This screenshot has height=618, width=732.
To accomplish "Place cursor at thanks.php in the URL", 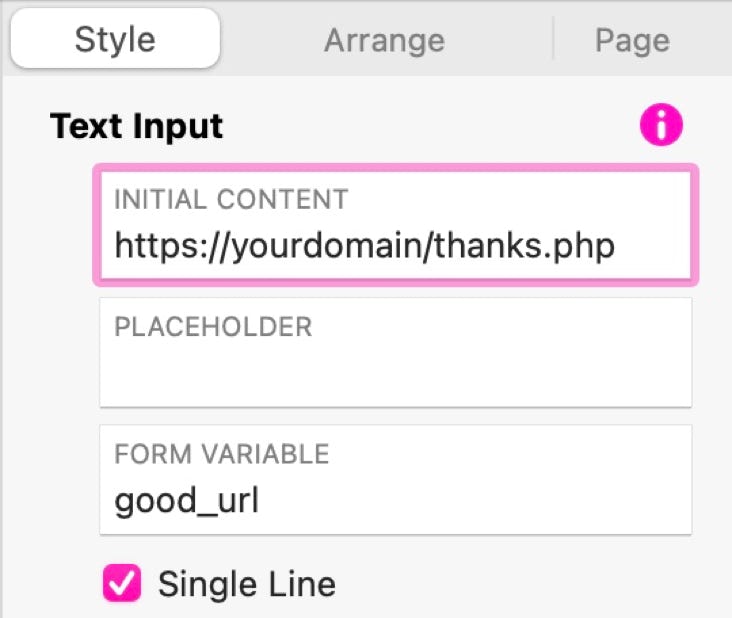I will click(x=525, y=246).
